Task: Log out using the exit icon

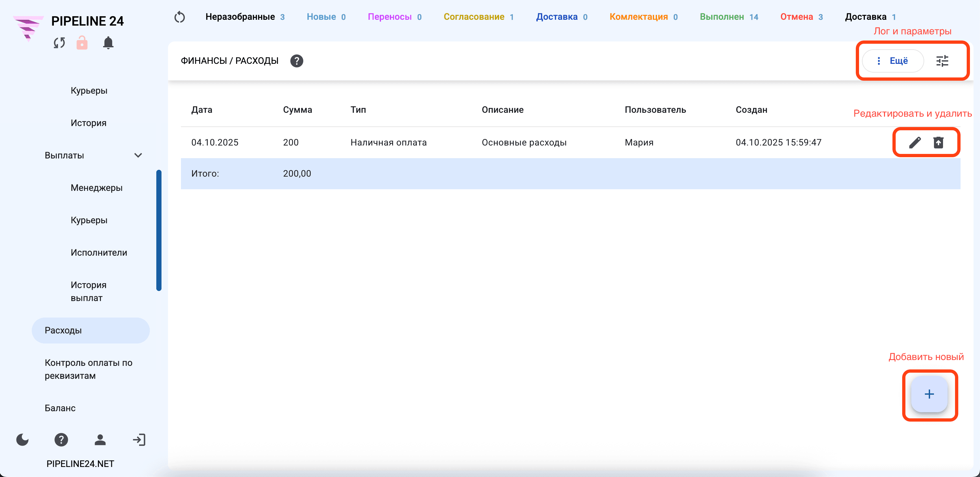Action: click(139, 440)
